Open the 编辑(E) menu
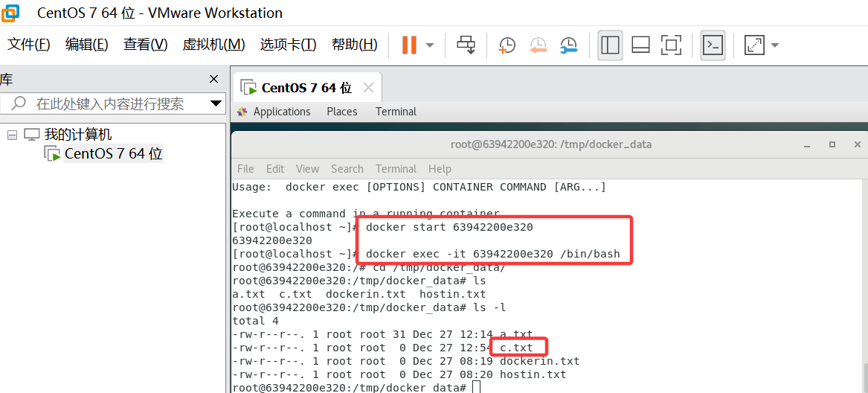 pos(87,45)
